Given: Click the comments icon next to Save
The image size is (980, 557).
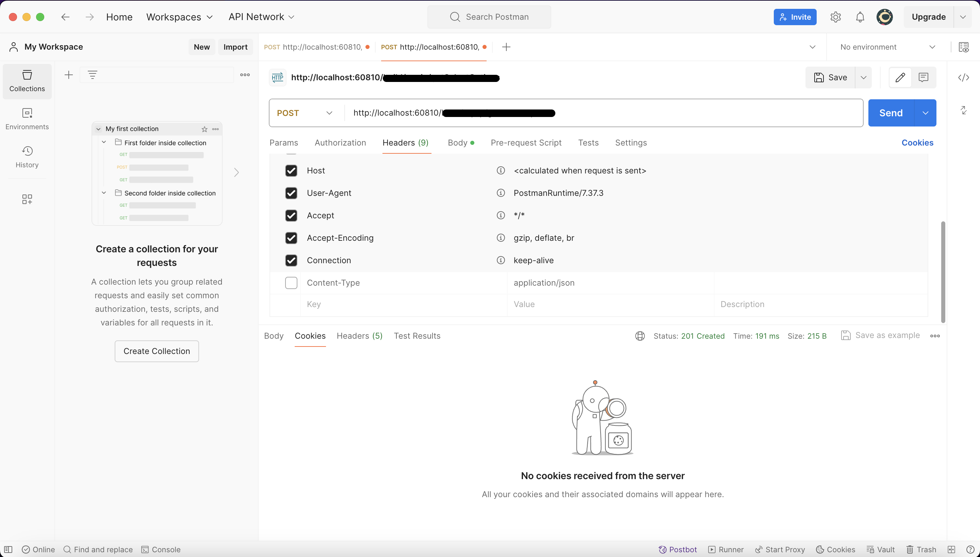Looking at the screenshot, I should point(924,78).
